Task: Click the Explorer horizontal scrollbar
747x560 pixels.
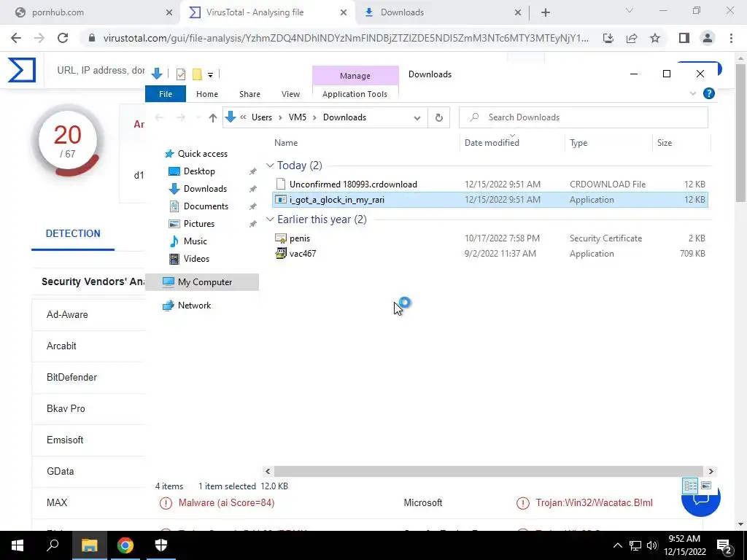Action: point(489,472)
